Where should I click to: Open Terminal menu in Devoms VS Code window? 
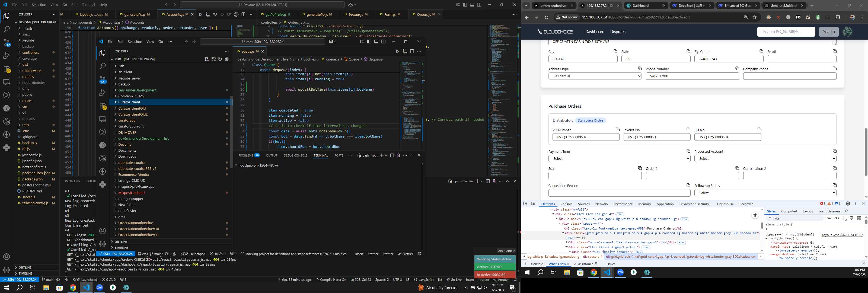[x=88, y=5]
